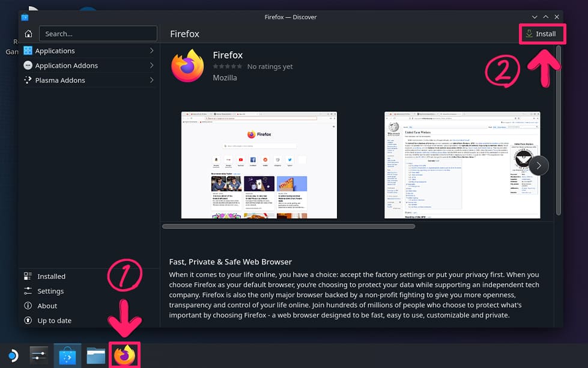The image size is (588, 368).
Task: Open the application launcher on the taskbar
Action: (x=13, y=355)
